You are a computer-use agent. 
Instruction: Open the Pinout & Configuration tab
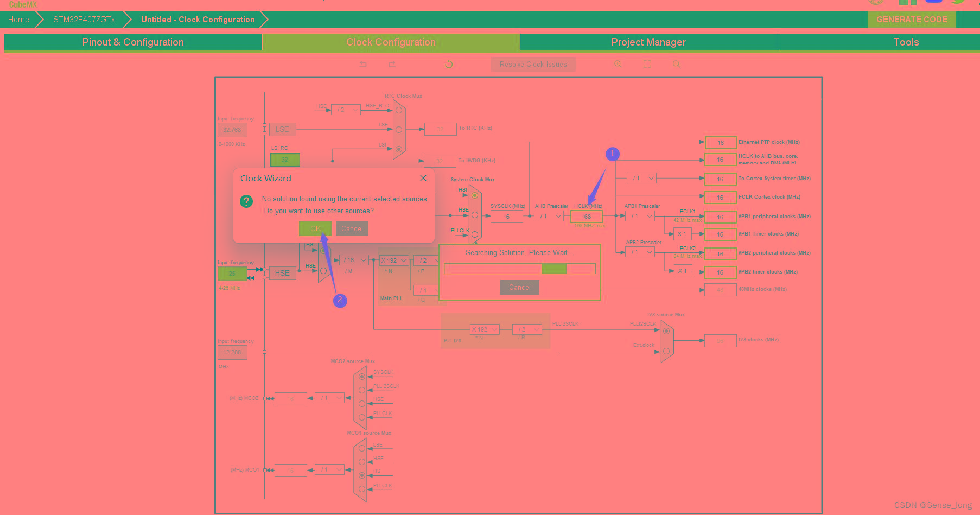click(133, 42)
